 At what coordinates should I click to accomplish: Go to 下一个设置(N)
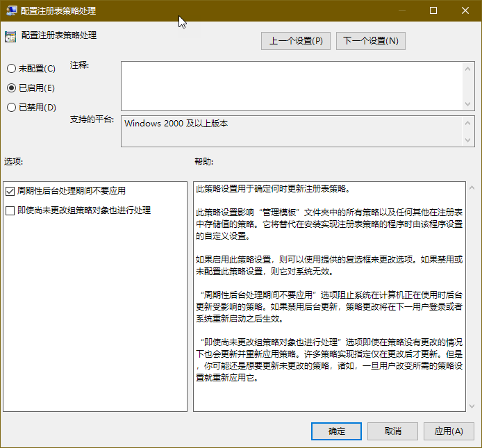[x=371, y=41]
